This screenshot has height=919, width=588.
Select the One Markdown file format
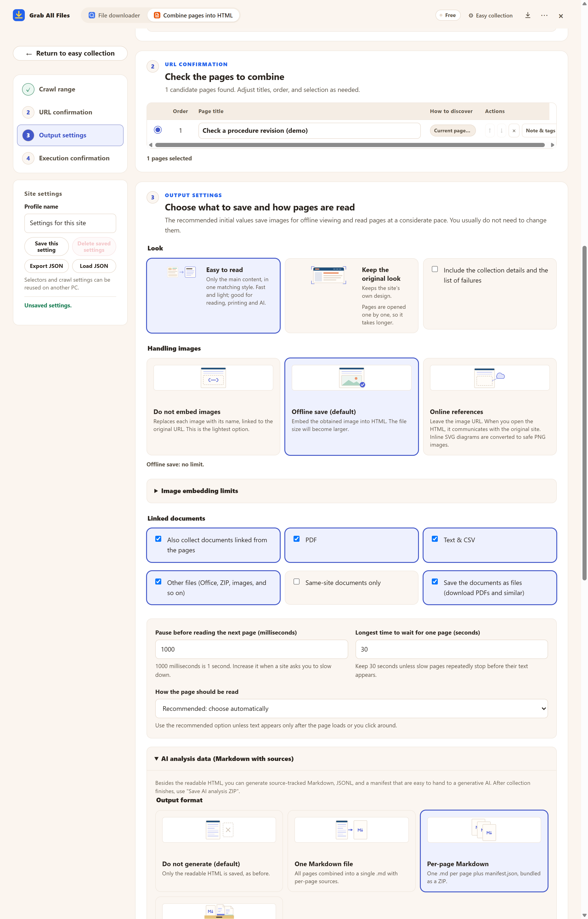pyautogui.click(x=351, y=851)
